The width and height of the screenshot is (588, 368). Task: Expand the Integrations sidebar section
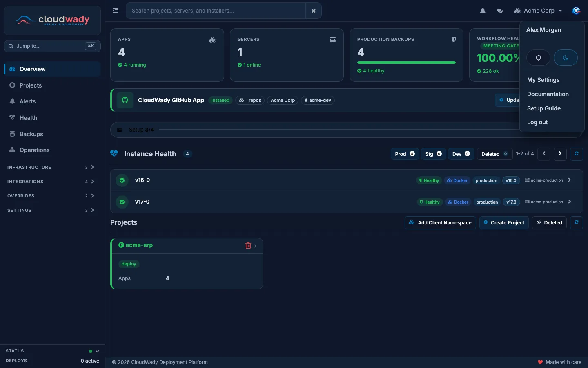pyautogui.click(x=51, y=182)
